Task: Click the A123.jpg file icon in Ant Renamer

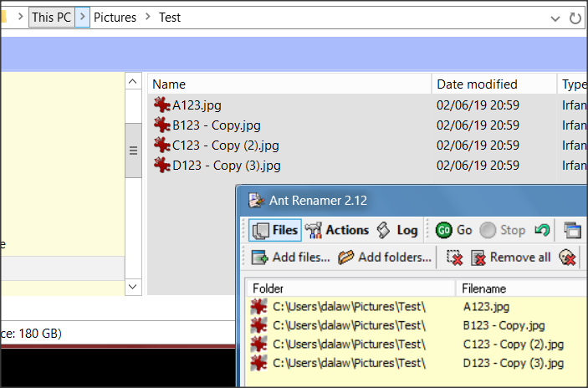Action: coord(258,307)
